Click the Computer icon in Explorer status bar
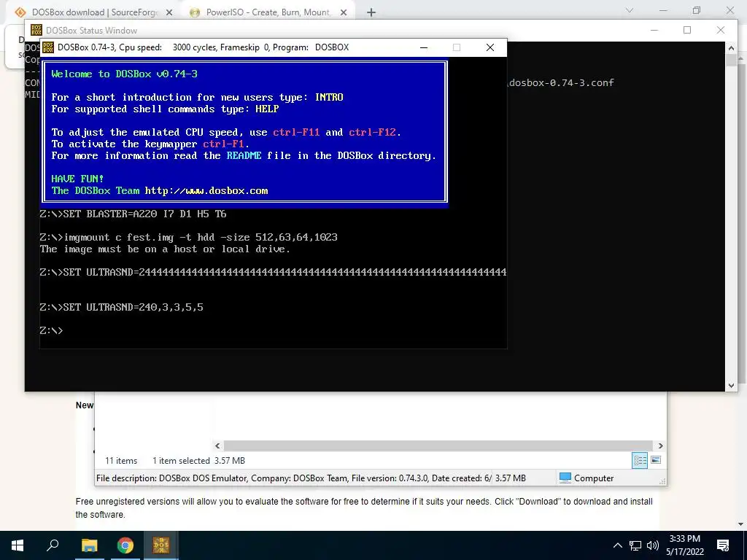The image size is (747, 560). (565, 478)
